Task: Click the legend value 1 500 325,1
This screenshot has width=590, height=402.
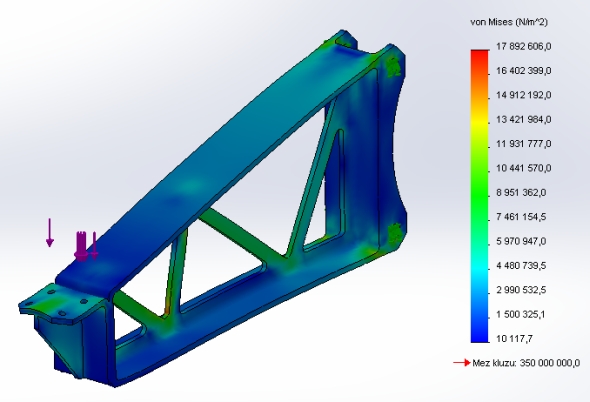Action: pyautogui.click(x=521, y=314)
